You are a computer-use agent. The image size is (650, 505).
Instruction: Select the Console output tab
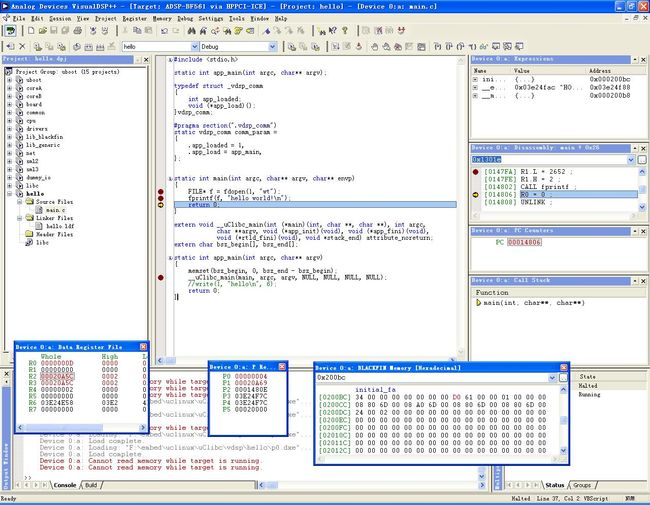pyautogui.click(x=65, y=485)
